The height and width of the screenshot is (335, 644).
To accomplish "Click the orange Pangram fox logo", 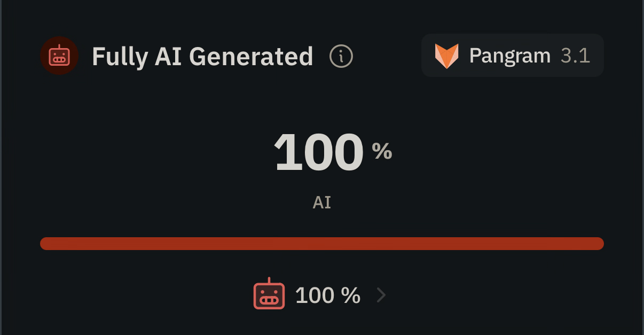I will click(446, 56).
